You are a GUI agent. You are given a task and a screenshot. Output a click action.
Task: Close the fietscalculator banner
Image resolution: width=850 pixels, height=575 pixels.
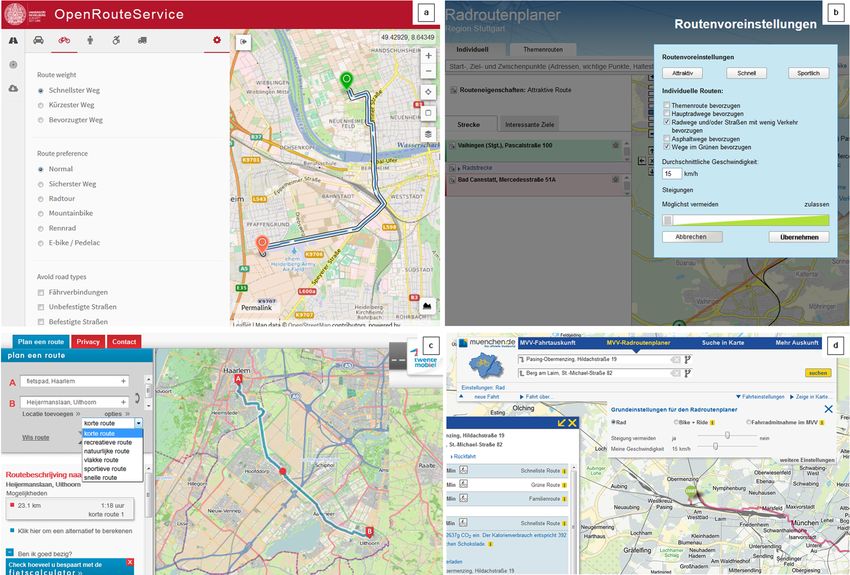pyautogui.click(x=130, y=563)
